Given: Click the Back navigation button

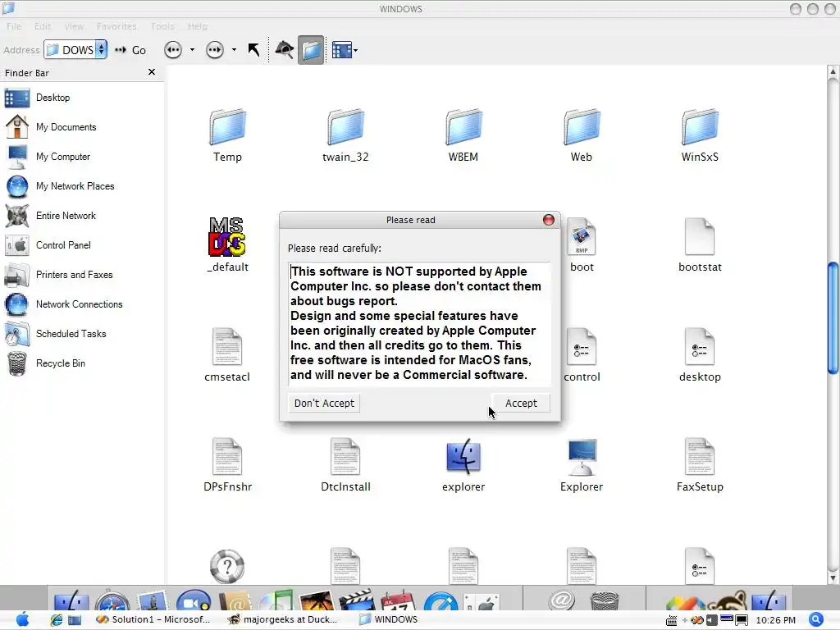Looking at the screenshot, I should [173, 50].
